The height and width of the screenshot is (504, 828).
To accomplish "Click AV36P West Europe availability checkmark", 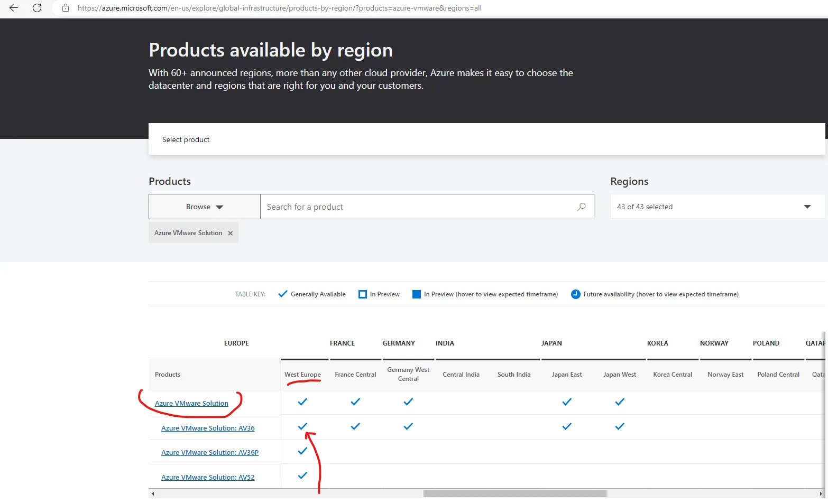I will 302,451.
